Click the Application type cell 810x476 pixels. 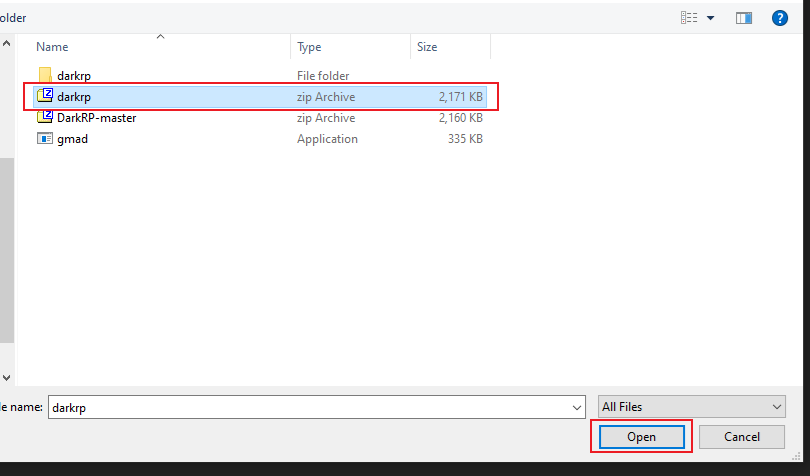pos(327,139)
